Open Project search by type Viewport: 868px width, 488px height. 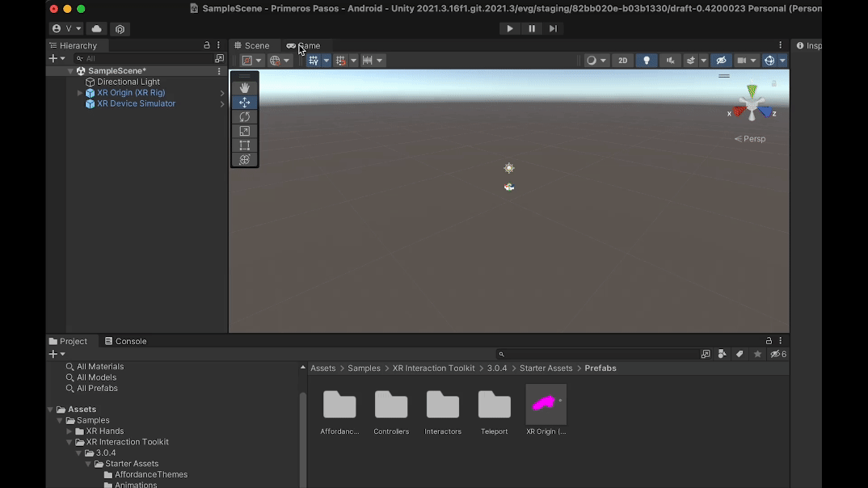click(722, 354)
